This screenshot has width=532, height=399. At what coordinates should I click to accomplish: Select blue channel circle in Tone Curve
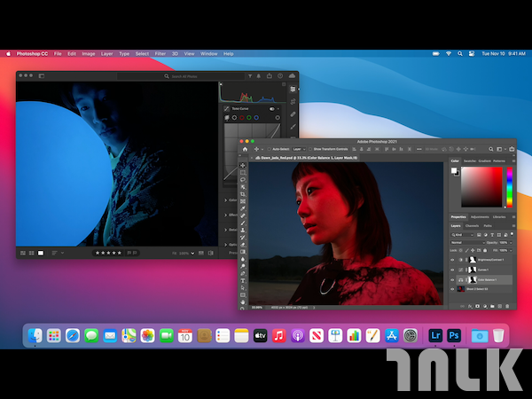point(256,118)
